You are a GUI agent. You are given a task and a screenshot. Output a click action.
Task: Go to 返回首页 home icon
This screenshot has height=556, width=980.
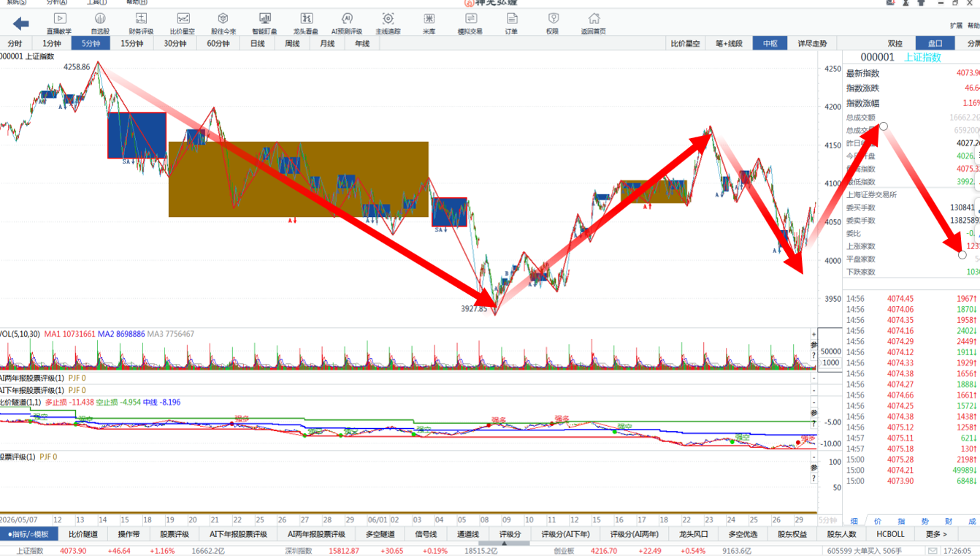[x=594, y=23]
